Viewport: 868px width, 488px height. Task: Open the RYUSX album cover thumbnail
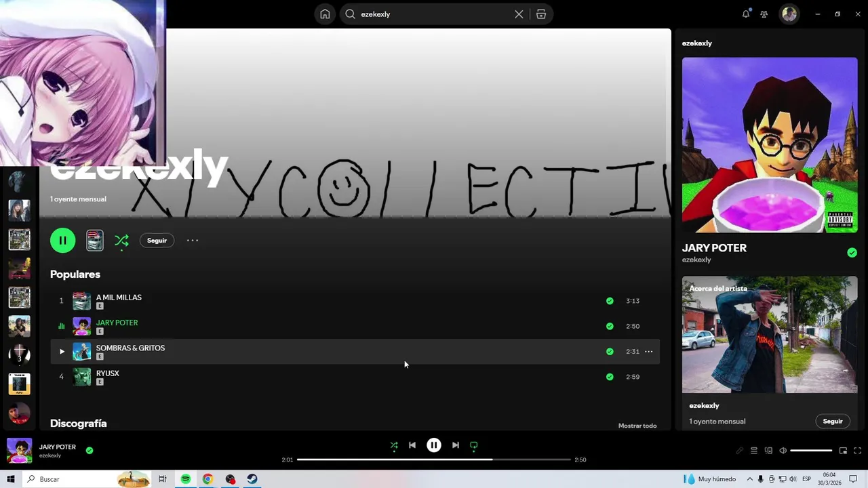click(x=81, y=377)
